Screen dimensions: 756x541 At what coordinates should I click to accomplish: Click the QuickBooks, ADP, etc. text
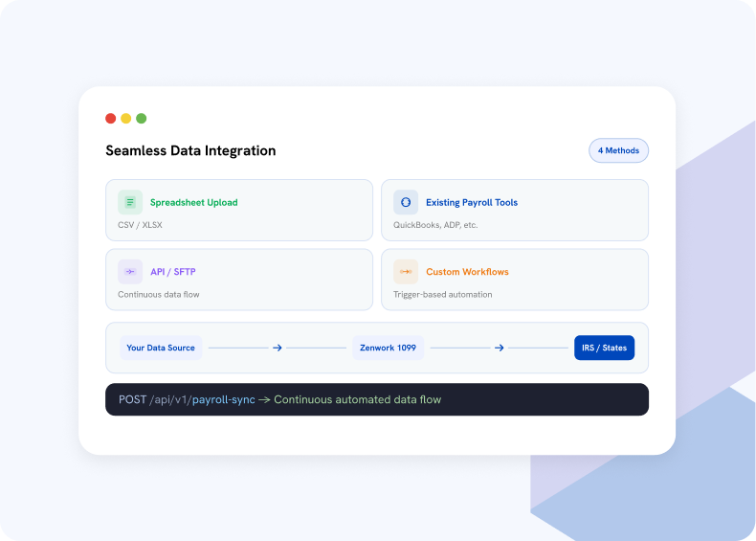click(x=435, y=225)
